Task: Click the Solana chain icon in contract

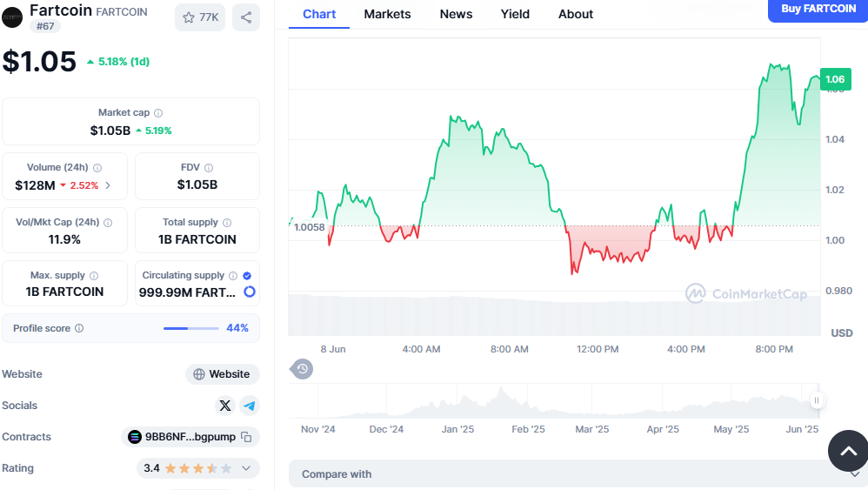Action: pos(135,437)
